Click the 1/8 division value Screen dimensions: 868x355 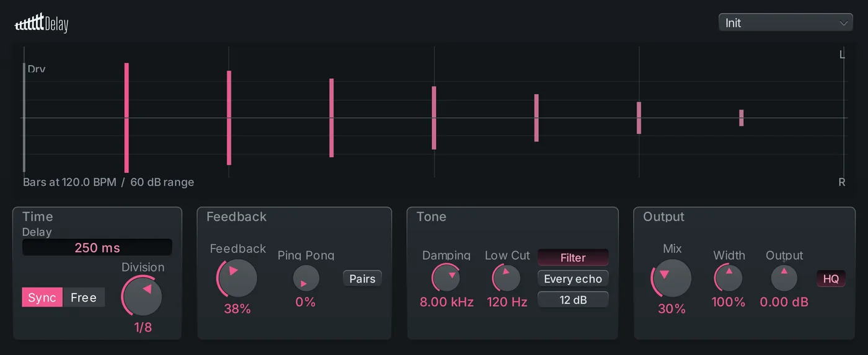[x=143, y=327]
